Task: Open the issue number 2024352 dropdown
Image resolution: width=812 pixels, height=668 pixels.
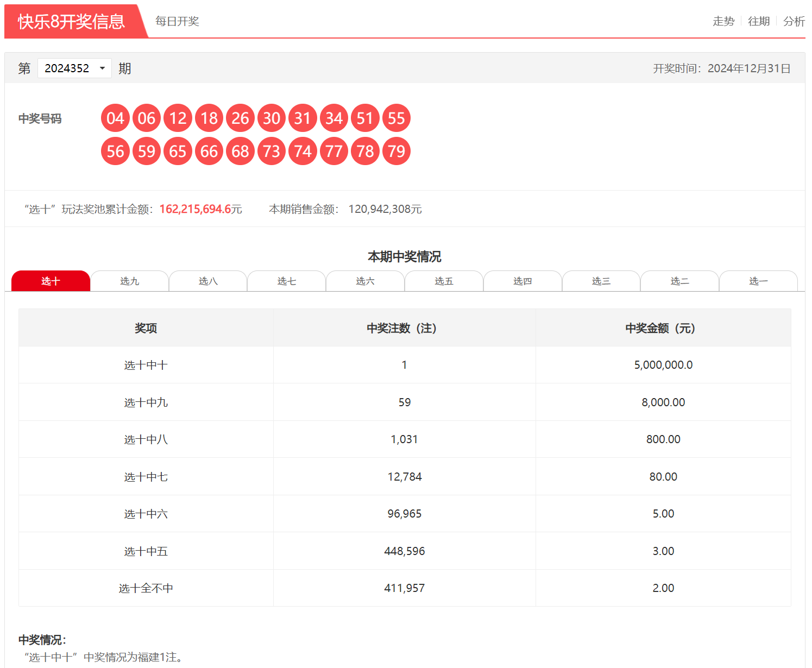Action: pos(74,68)
